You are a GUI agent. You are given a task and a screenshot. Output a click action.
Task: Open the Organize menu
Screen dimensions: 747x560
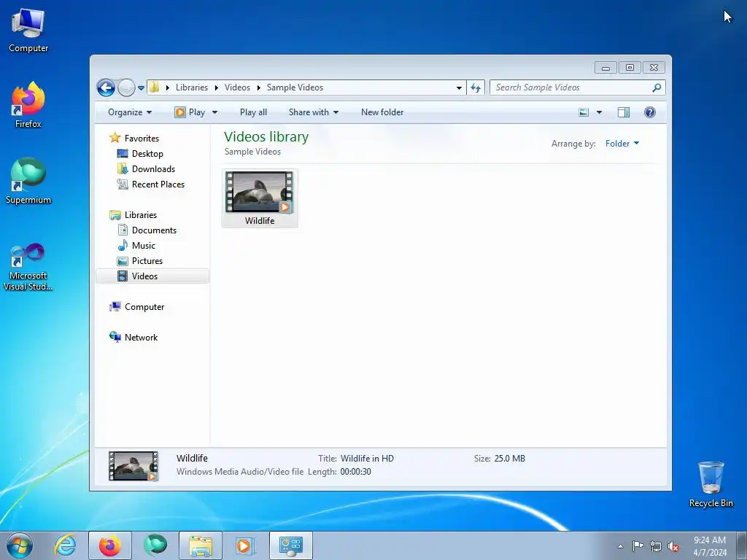(130, 112)
